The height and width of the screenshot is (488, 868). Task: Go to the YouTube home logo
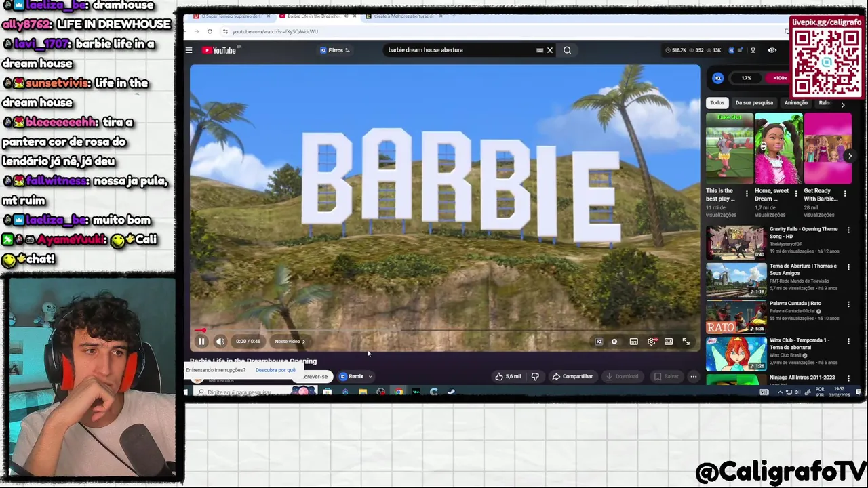220,50
